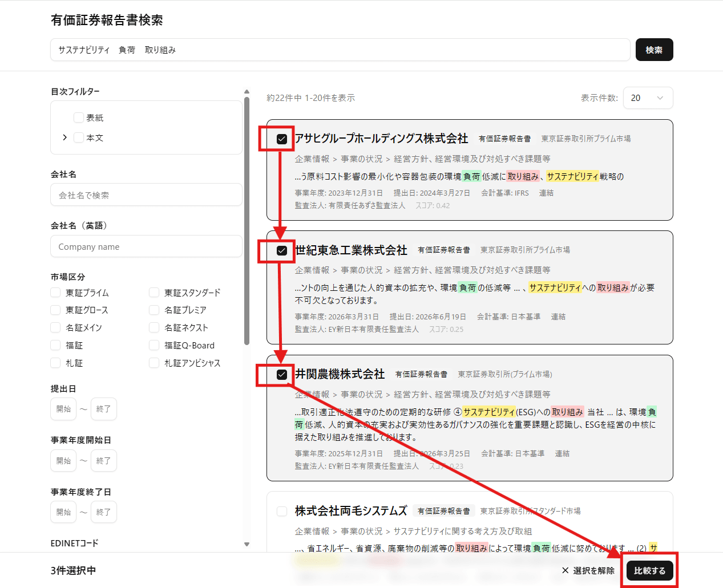Image resolution: width=723 pixels, height=588 pixels.
Task: Check the 福証 market checkbox
Action: [x=55, y=346]
